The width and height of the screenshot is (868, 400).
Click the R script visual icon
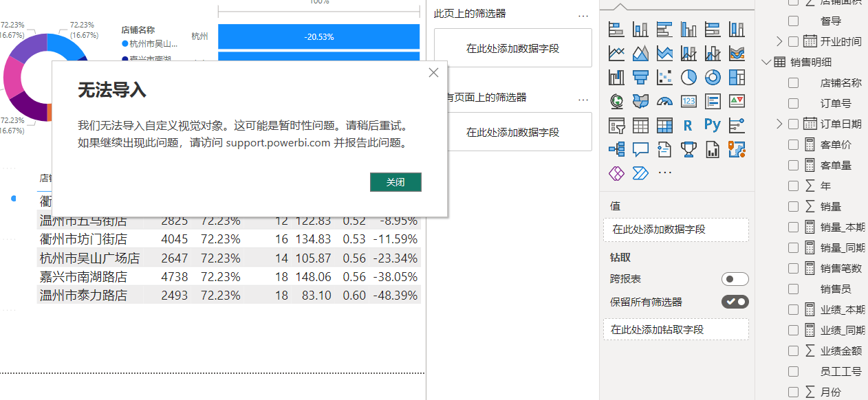coord(688,125)
